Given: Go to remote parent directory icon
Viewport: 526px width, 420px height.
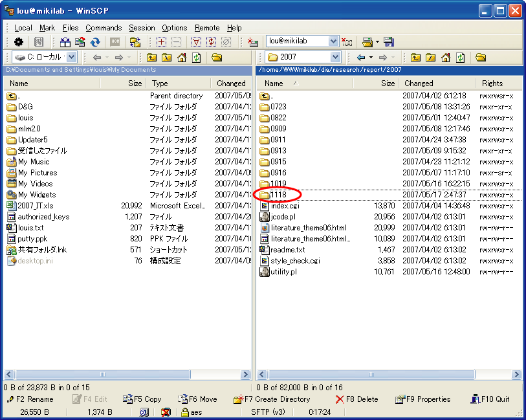Looking at the screenshot, I should pyautogui.click(x=415, y=58).
